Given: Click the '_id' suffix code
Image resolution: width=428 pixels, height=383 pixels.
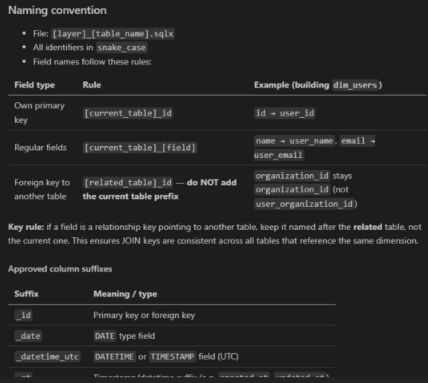Looking at the screenshot, I should tap(23, 315).
